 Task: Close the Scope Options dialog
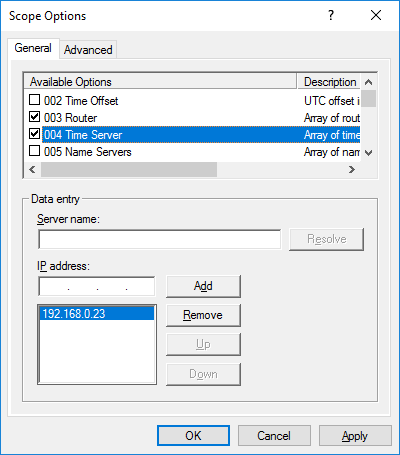tap(376, 15)
